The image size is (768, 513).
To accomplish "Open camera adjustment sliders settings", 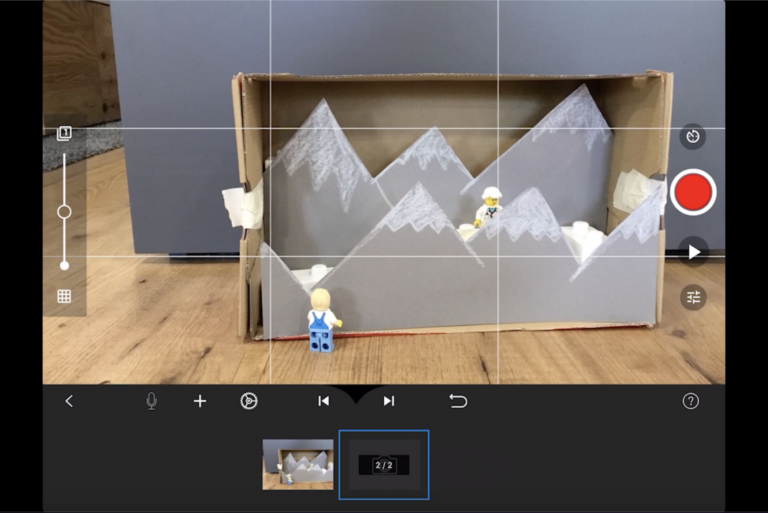I will [x=693, y=297].
